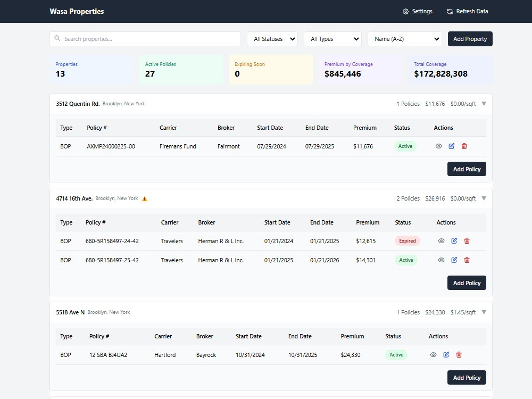Open the All Statuses filter dropdown
This screenshot has height=399, width=532.
point(272,39)
